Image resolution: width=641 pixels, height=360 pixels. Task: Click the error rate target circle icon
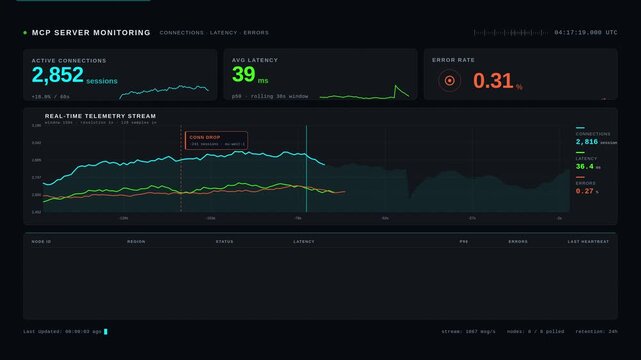click(449, 80)
